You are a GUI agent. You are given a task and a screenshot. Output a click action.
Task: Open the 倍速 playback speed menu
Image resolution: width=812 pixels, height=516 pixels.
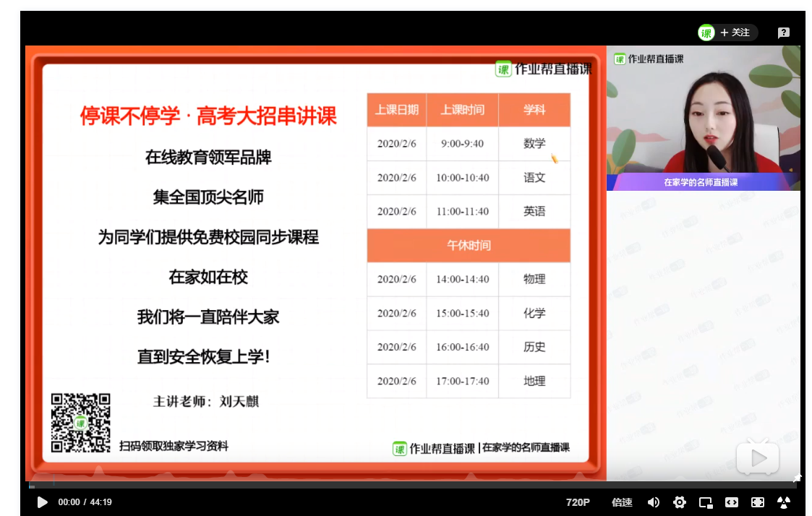click(621, 502)
